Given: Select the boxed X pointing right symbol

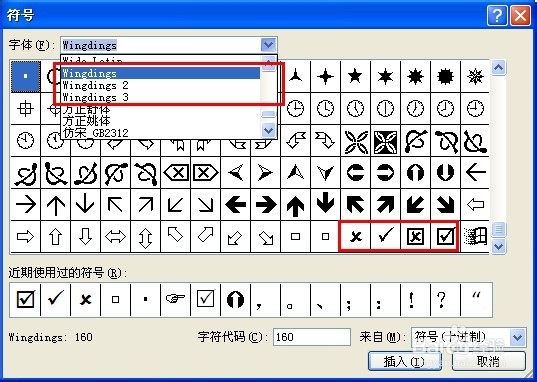Looking at the screenshot, I should [205, 173].
